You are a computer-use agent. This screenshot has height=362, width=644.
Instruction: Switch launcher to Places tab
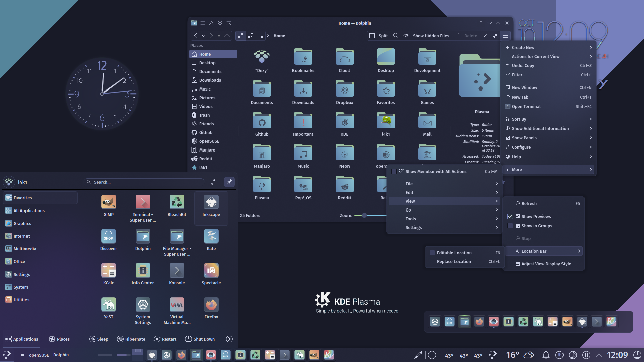(x=59, y=339)
